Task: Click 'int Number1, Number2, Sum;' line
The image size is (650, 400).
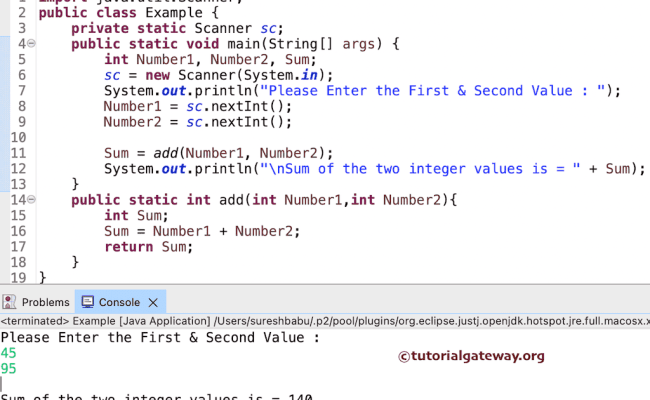Action: 210,59
